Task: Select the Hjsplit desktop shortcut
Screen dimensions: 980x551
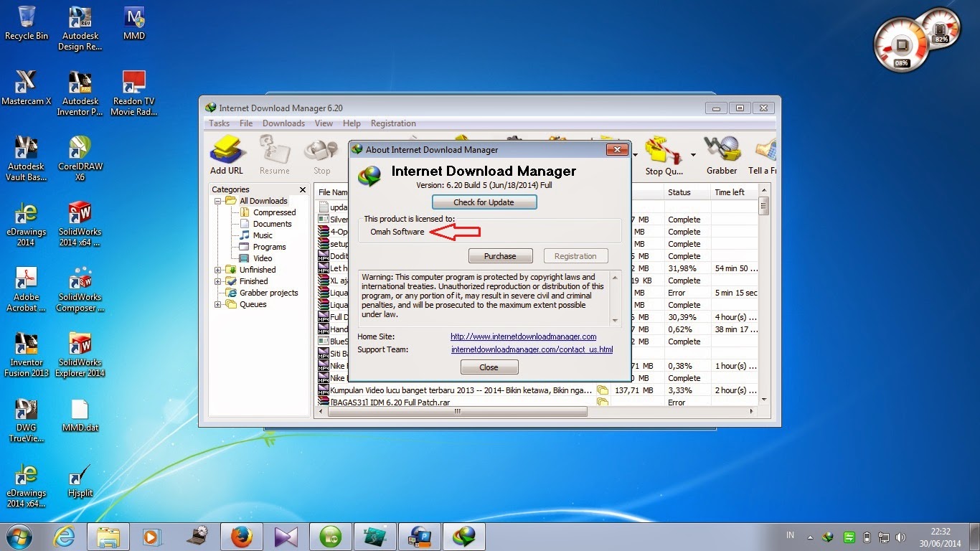Action: coord(80,481)
